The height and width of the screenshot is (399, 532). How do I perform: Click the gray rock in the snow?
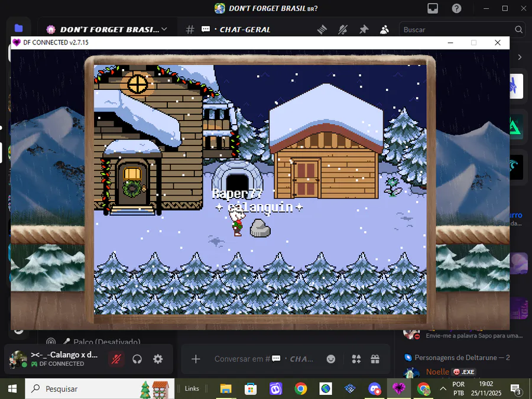click(260, 228)
